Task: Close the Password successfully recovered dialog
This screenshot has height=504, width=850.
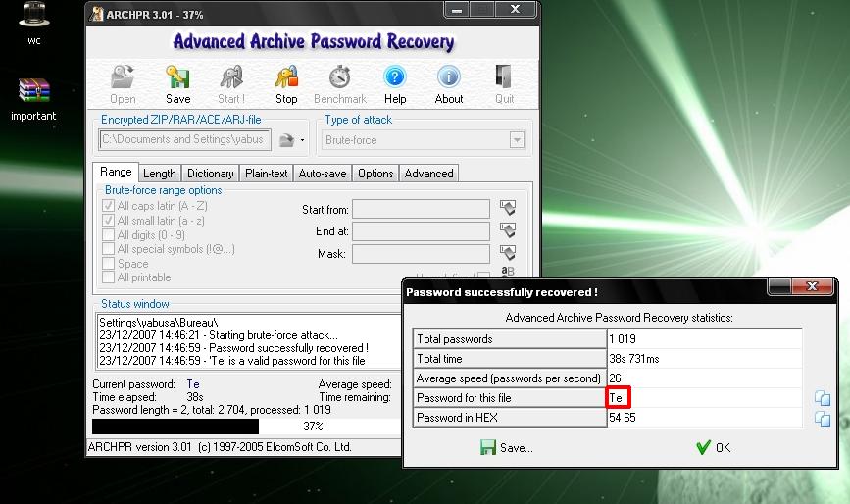Action: click(x=812, y=286)
